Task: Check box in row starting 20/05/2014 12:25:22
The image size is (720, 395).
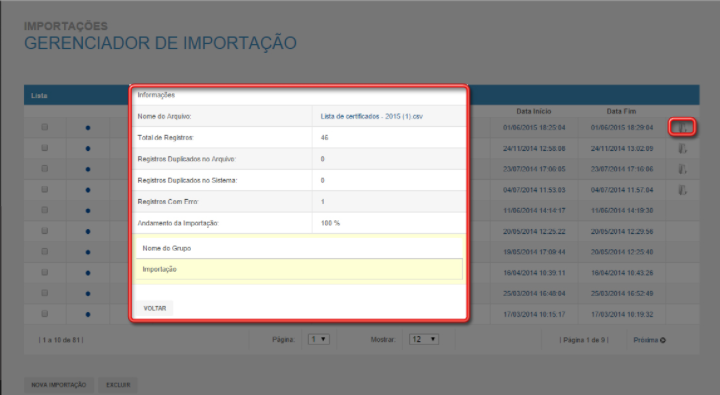Action: pos(45,231)
